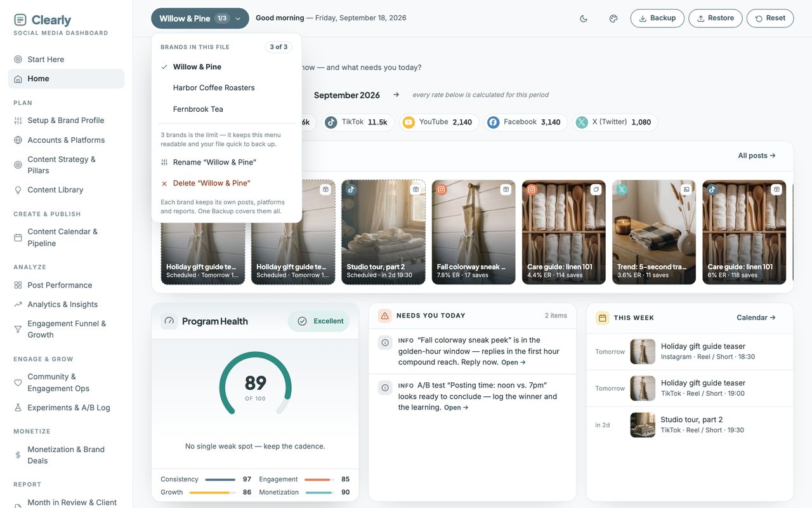Select Fernbrook Tea brand
Screen dimensions: 812x508
226,109
